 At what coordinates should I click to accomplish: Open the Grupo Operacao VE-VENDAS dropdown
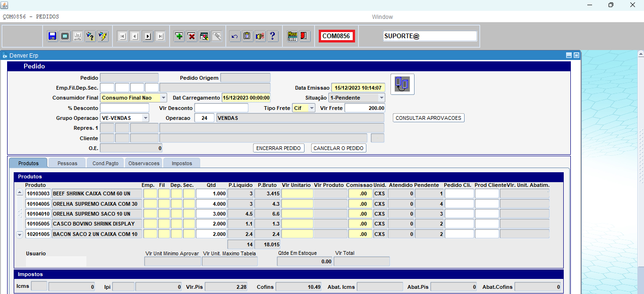tap(145, 118)
